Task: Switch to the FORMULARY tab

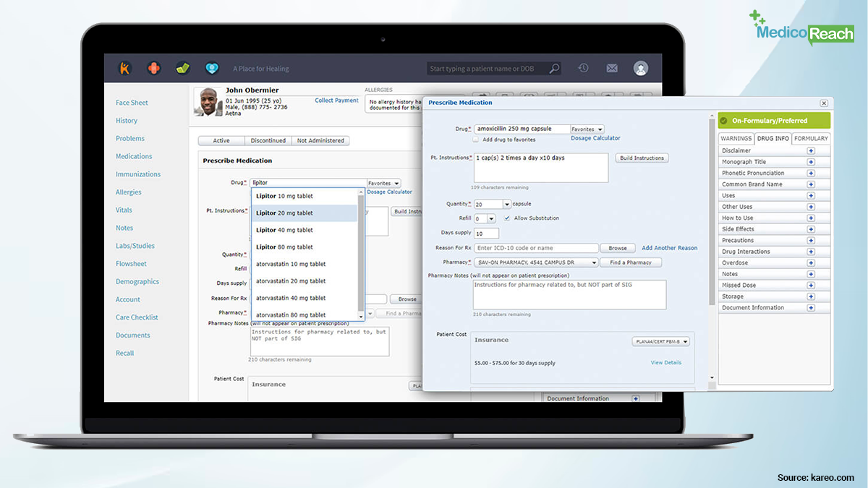Action: 811,138
